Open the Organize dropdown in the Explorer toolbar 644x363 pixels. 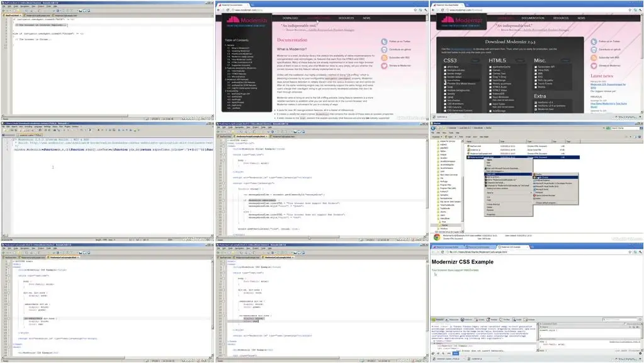pos(436,137)
